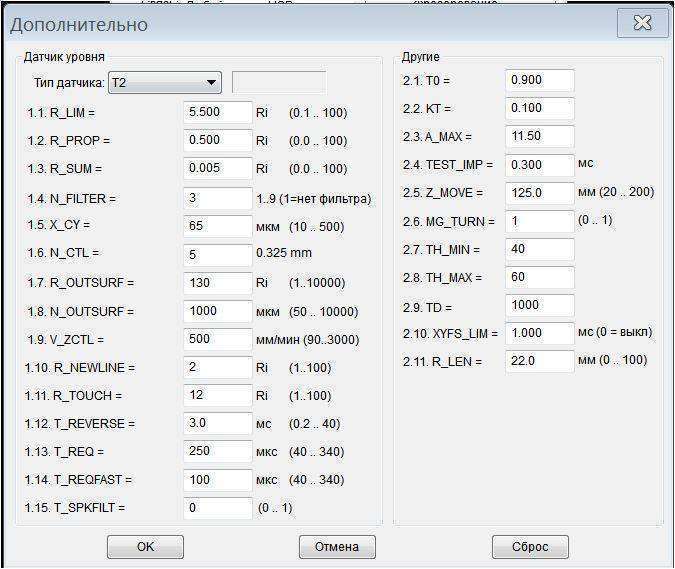Select the A_MAX value box

pyautogui.click(x=540, y=136)
